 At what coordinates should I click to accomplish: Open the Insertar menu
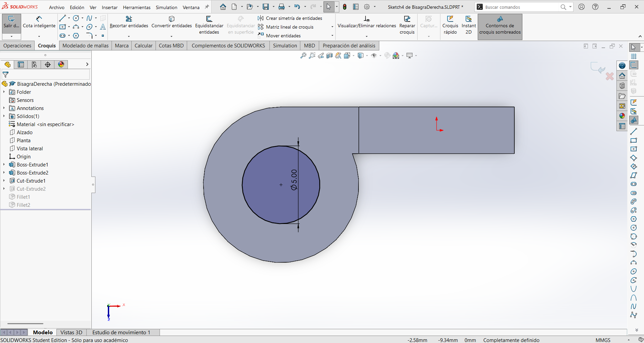(x=110, y=7)
